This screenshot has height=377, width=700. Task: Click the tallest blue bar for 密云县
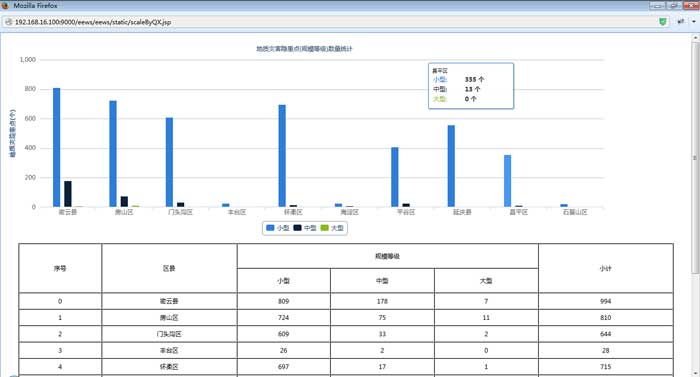pos(57,147)
